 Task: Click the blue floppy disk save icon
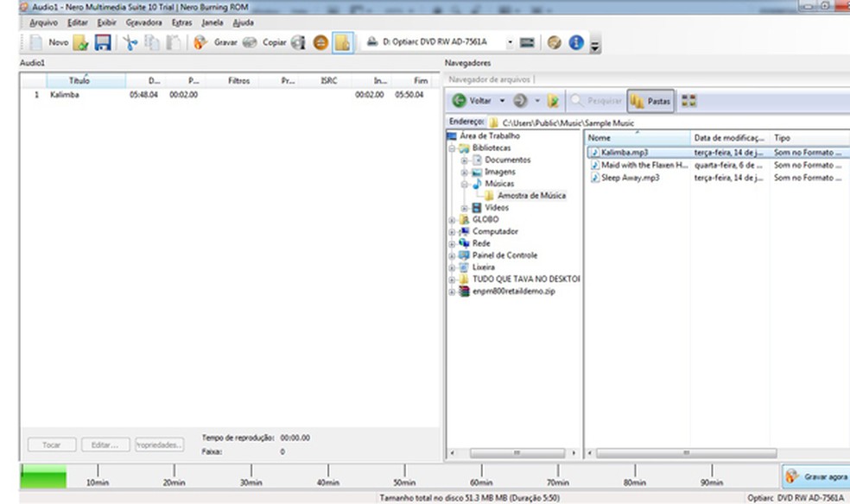(x=103, y=42)
